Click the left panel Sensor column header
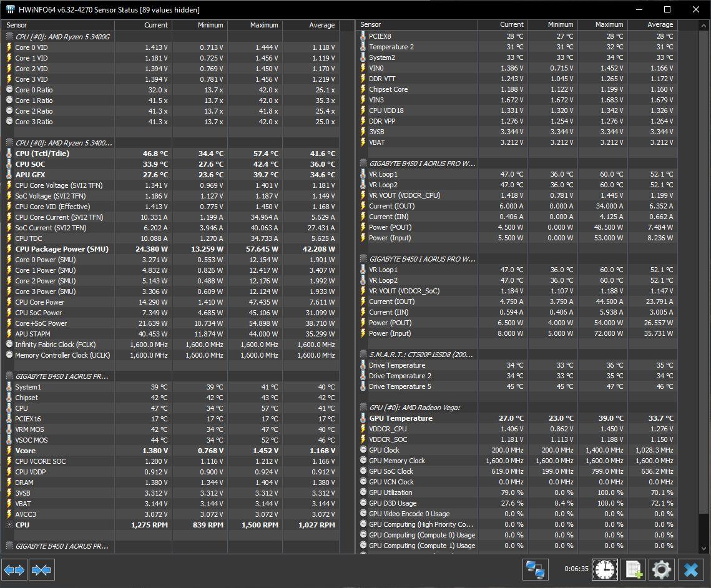Viewport: 711px width, 588px height. pos(58,25)
